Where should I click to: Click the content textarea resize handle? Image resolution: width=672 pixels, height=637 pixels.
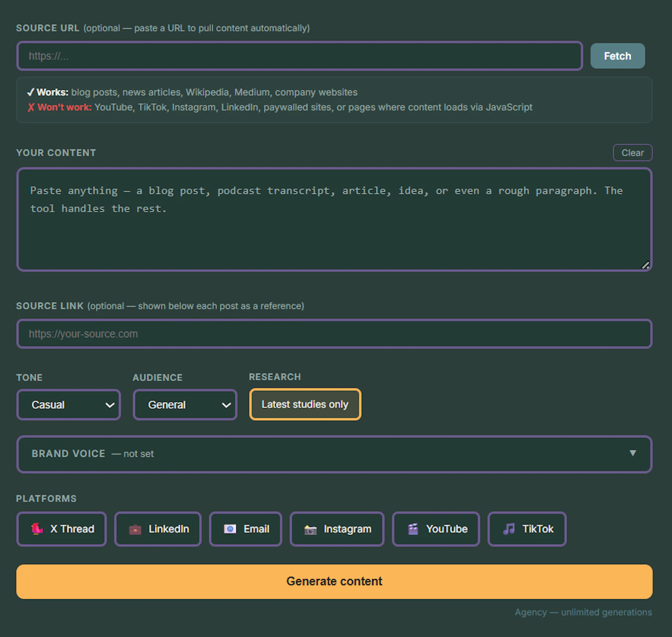point(646,265)
